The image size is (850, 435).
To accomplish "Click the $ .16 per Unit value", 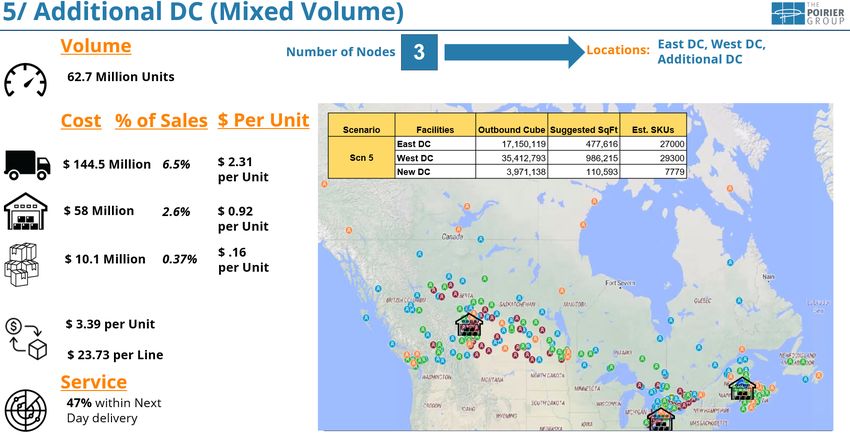I will pyautogui.click(x=243, y=260).
